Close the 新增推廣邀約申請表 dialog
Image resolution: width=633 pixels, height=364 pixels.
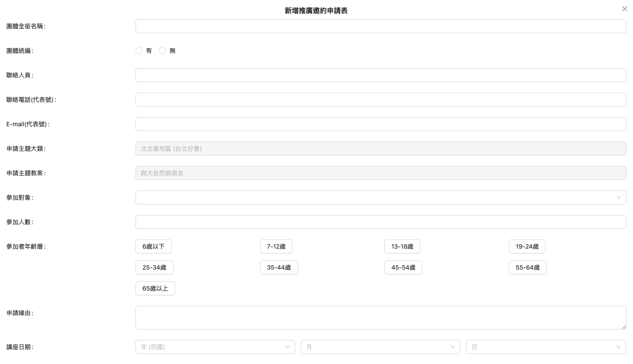pos(624,9)
